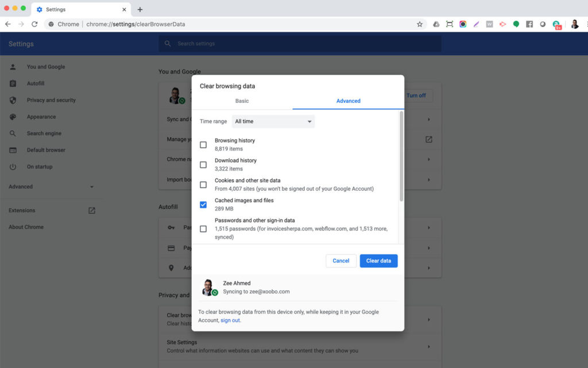Click the Facebook-style F extension icon
Screen dimensions: 588x368
pos(529,24)
